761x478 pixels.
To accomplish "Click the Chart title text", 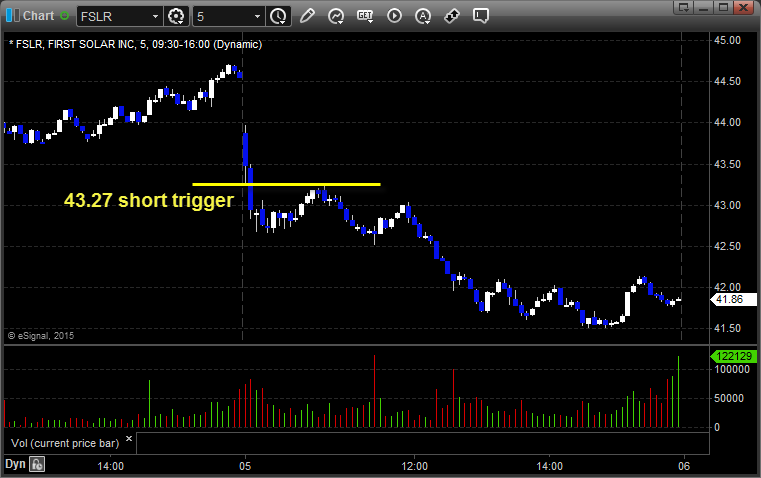I will point(39,16).
